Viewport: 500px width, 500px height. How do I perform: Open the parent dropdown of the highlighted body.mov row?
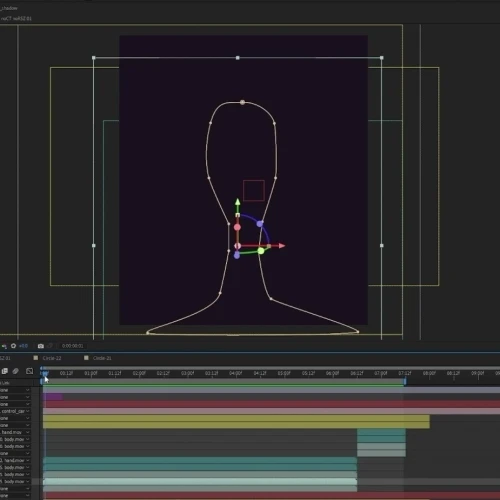[15, 481]
